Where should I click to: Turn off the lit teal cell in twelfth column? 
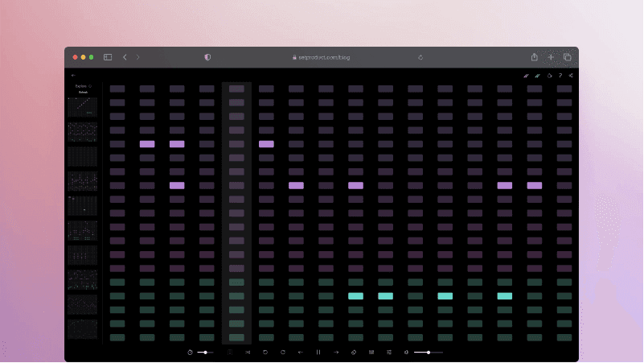coord(445,296)
